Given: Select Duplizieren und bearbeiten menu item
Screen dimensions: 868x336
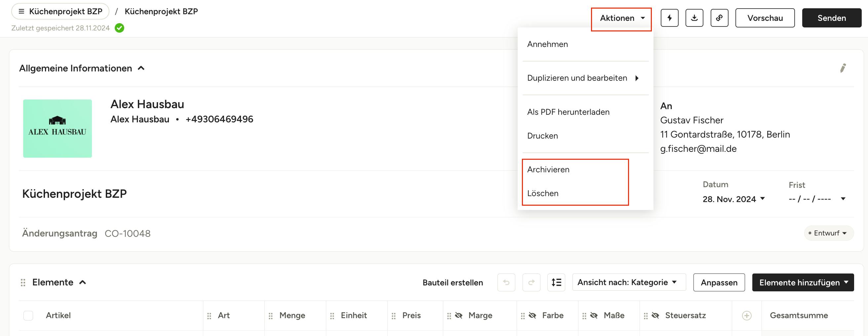Looking at the screenshot, I should tap(585, 78).
